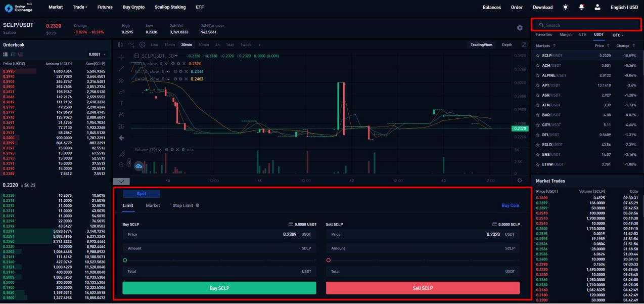Screen dimensions: 644x304
Task: Switch to the Market order tab
Action: pyautogui.click(x=153, y=205)
